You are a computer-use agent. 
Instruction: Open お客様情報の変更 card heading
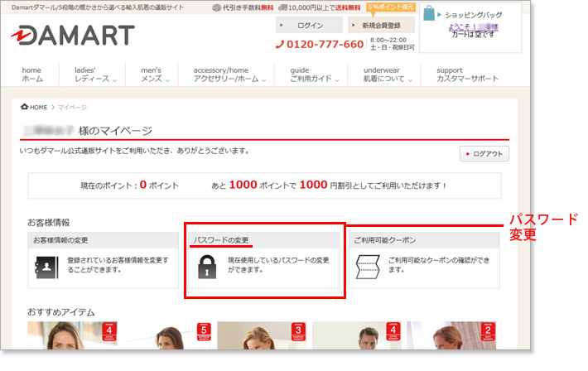60,240
